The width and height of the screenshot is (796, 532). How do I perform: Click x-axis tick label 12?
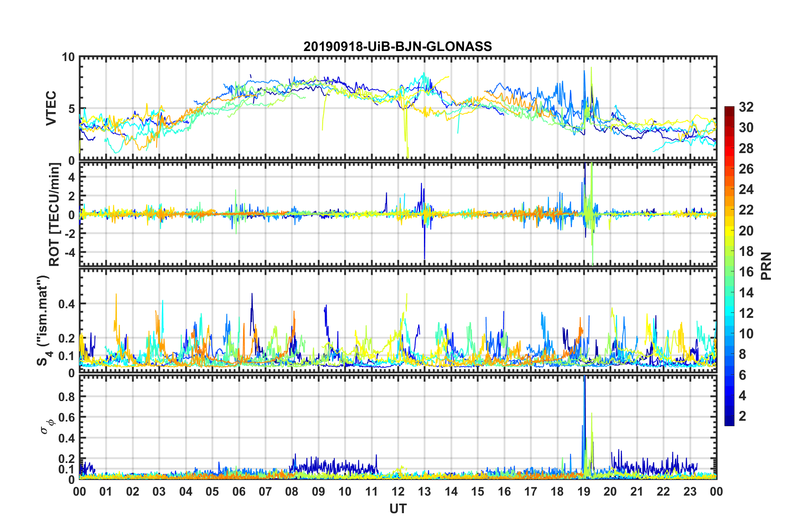398,491
